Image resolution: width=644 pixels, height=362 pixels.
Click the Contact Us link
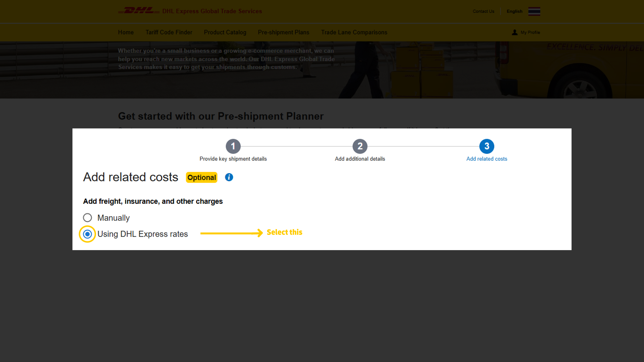pos(483,11)
